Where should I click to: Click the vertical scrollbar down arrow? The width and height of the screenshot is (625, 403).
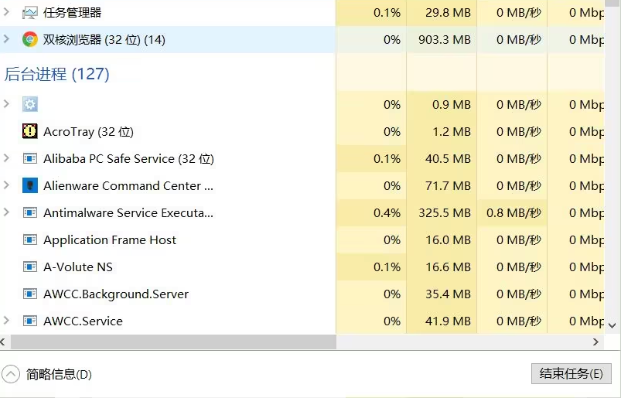(613, 326)
